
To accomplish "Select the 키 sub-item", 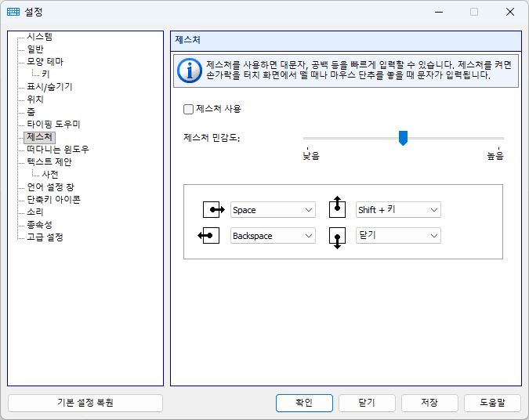I will 45,74.
